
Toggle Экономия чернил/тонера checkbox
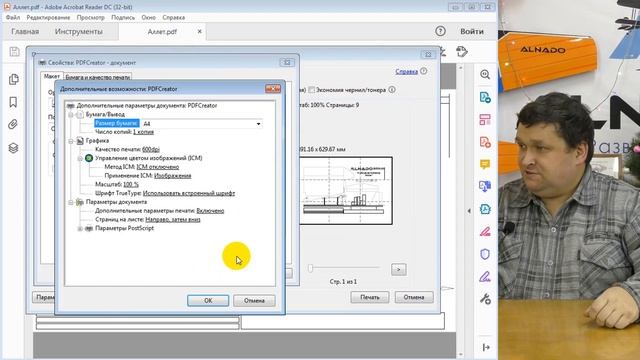click(311, 90)
